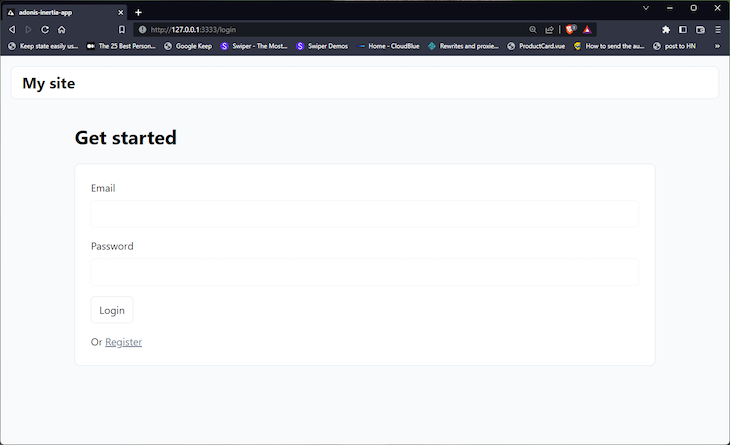This screenshot has height=445, width=730.
Task: Open the Brave Shields lion icon
Action: (571, 30)
